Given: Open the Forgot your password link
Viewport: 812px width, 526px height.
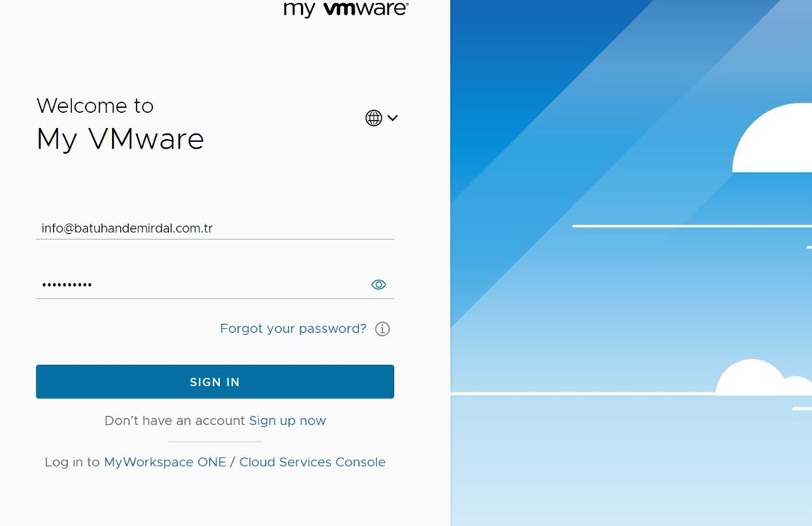Looking at the screenshot, I should coord(293,329).
